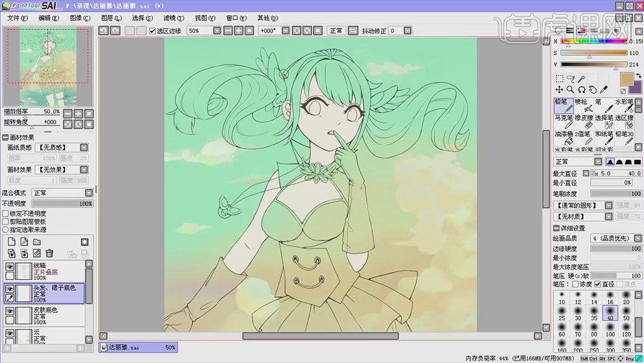Open the 编辑 Edit menu
The image size is (644, 363).
pos(49,18)
